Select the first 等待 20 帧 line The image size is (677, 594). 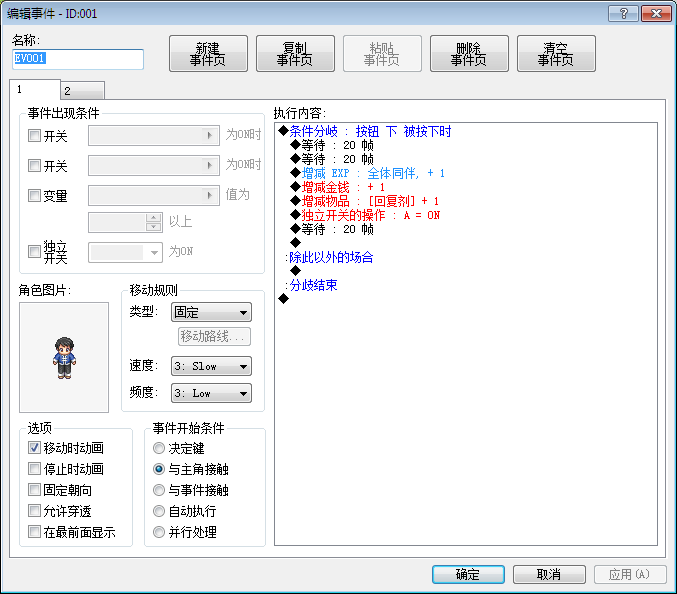[x=332, y=145]
